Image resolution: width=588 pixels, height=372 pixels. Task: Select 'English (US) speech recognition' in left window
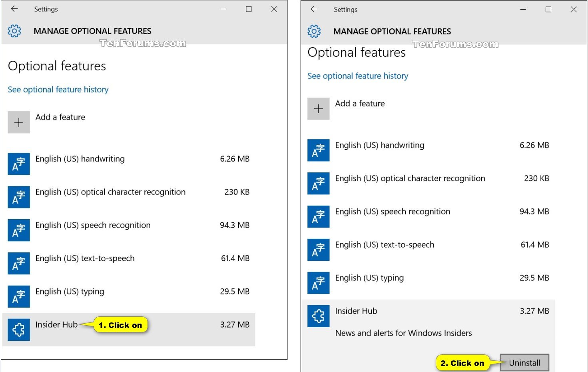93,226
